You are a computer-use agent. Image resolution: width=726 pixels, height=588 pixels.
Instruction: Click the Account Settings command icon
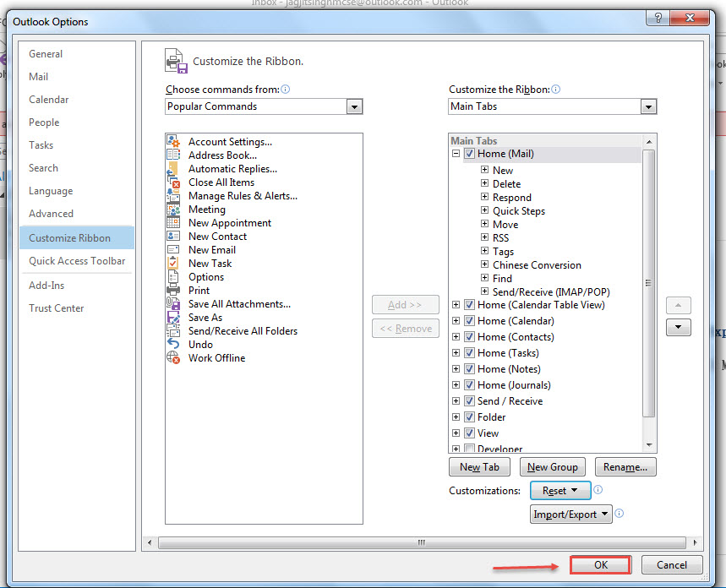173,142
